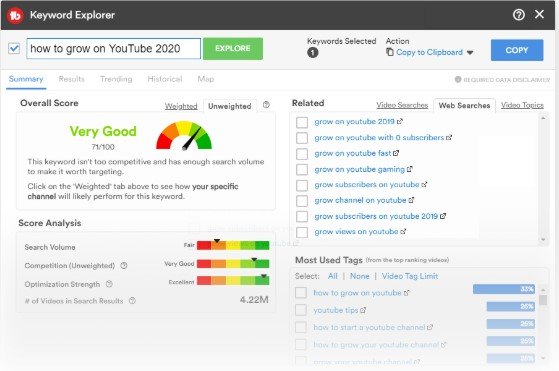Open the help question mark icon
This screenshot has width=559, height=371.
click(x=519, y=15)
